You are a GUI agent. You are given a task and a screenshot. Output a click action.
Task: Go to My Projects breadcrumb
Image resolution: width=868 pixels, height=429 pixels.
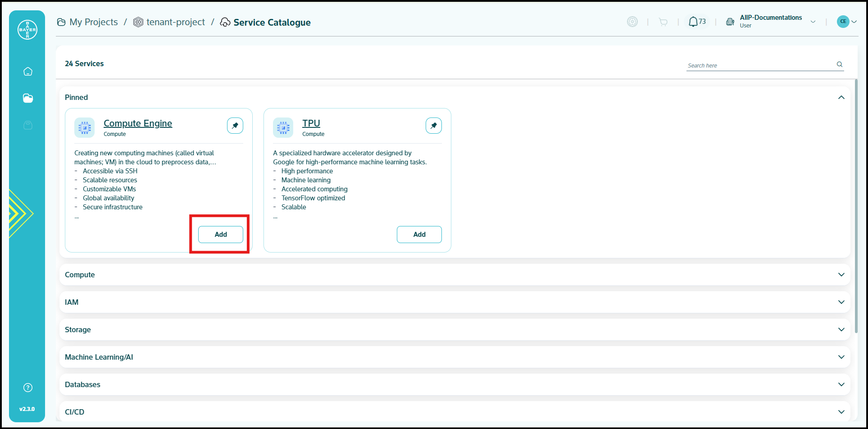[x=93, y=22]
